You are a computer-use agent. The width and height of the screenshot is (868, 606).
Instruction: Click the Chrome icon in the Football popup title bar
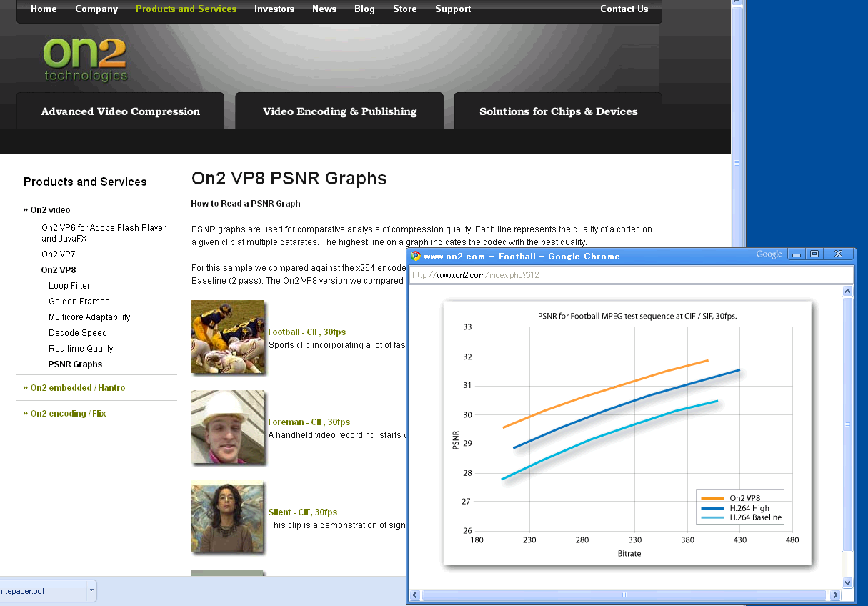pyautogui.click(x=416, y=256)
